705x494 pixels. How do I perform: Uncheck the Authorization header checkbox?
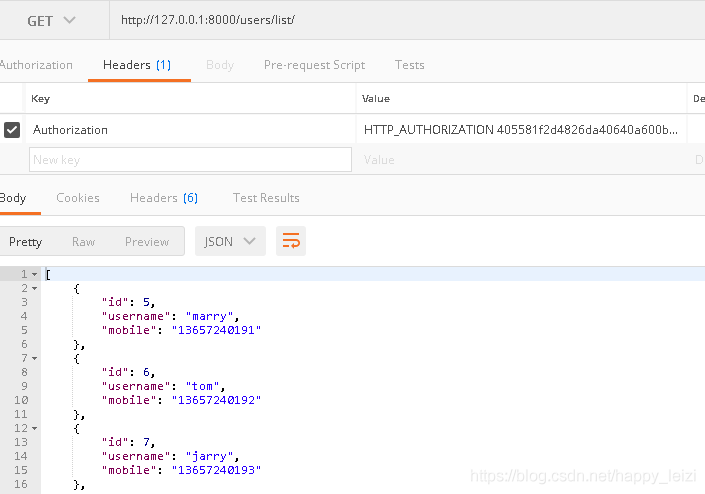click(x=12, y=129)
